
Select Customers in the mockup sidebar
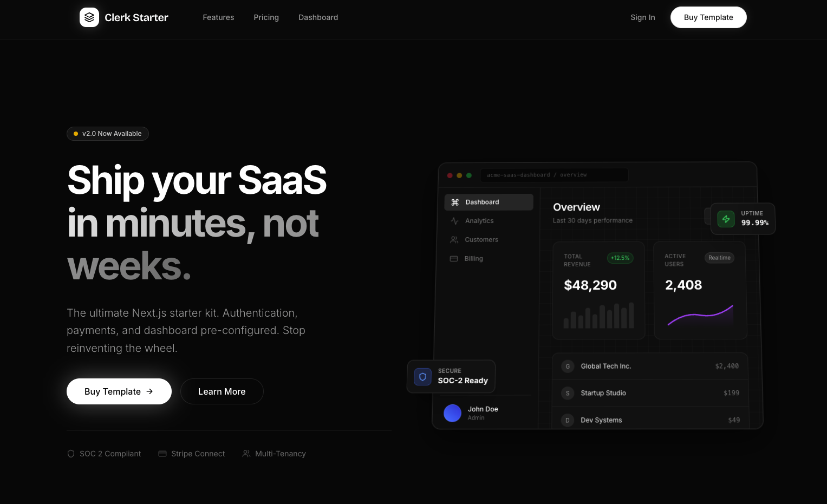(x=481, y=240)
